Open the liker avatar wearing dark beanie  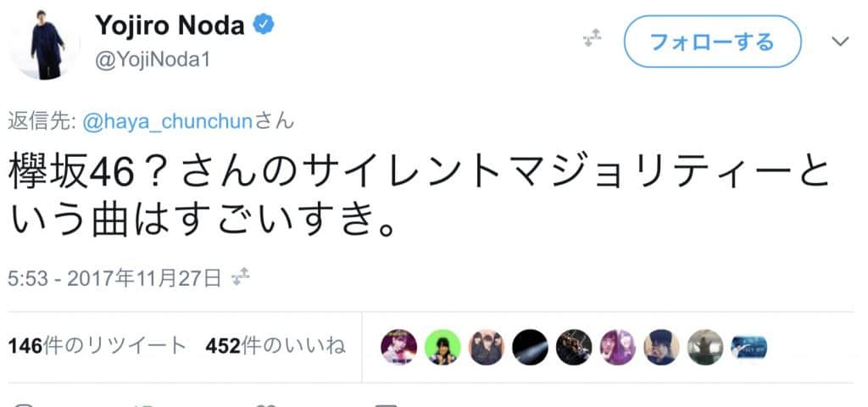tap(660, 347)
